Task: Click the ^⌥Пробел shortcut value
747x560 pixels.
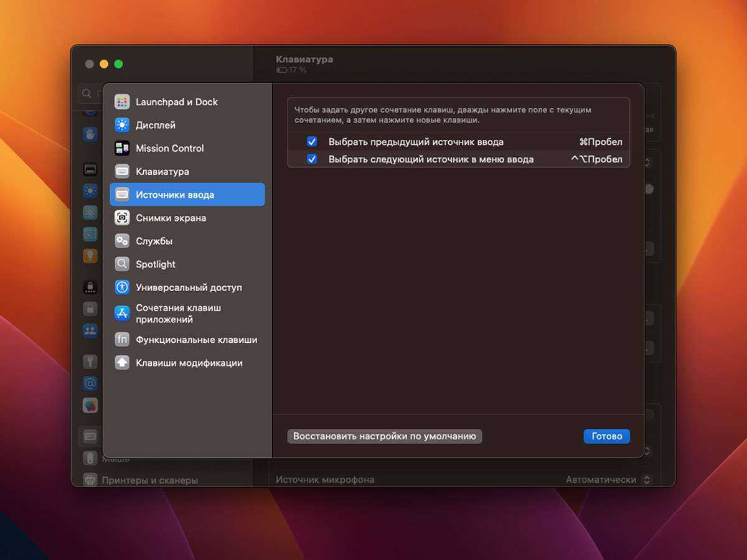Action: pos(596,159)
